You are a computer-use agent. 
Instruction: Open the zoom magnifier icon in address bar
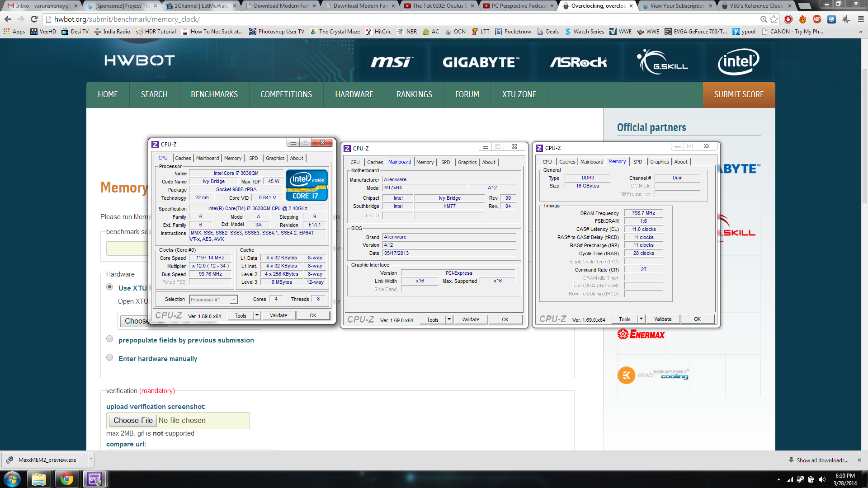[x=764, y=19]
